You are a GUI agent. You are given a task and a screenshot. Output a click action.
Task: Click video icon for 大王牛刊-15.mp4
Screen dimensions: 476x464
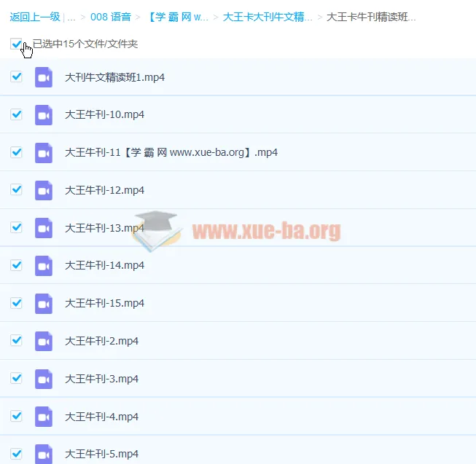click(x=44, y=303)
